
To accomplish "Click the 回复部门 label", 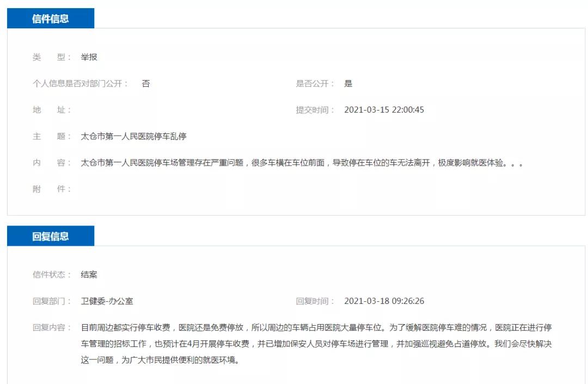I will pyautogui.click(x=51, y=301).
